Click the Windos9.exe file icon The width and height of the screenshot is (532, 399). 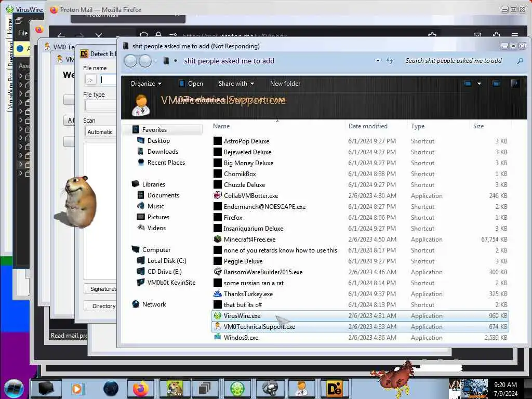(x=218, y=337)
